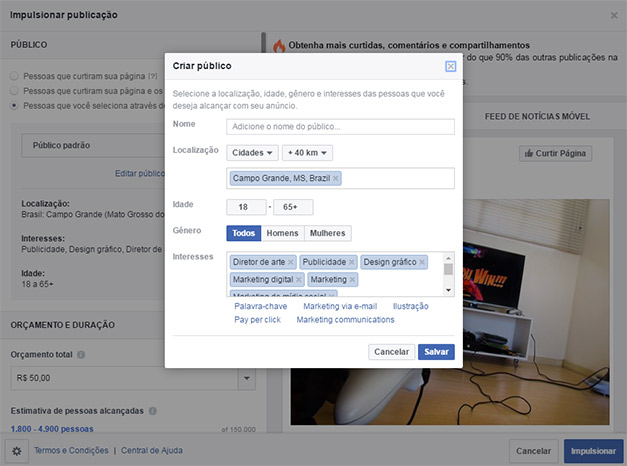The width and height of the screenshot is (627, 466).
Task: Choose Homens gender option
Action: point(282,233)
